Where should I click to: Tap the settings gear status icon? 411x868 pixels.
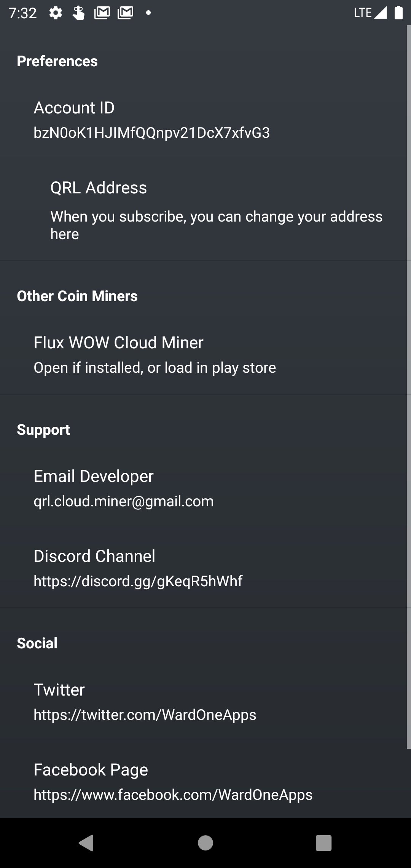click(x=56, y=13)
